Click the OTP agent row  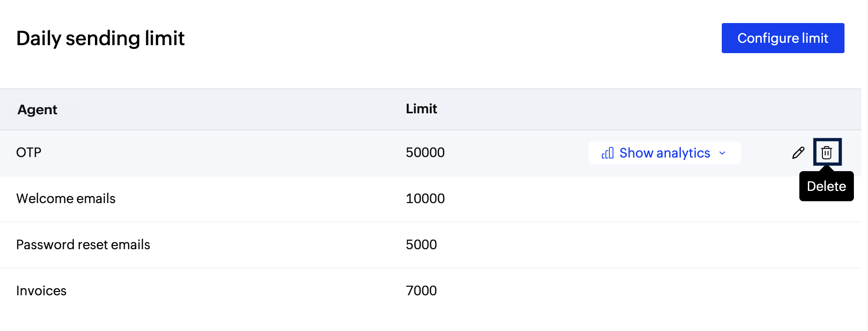[x=29, y=152]
